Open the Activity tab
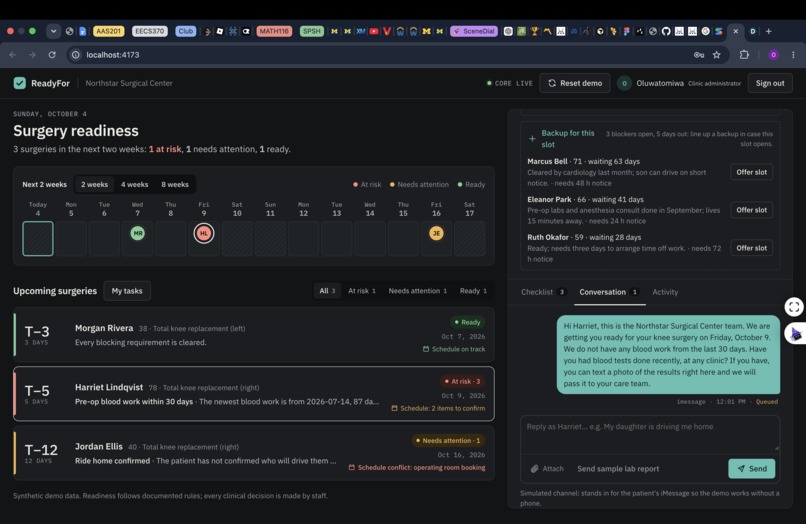 [x=665, y=292]
